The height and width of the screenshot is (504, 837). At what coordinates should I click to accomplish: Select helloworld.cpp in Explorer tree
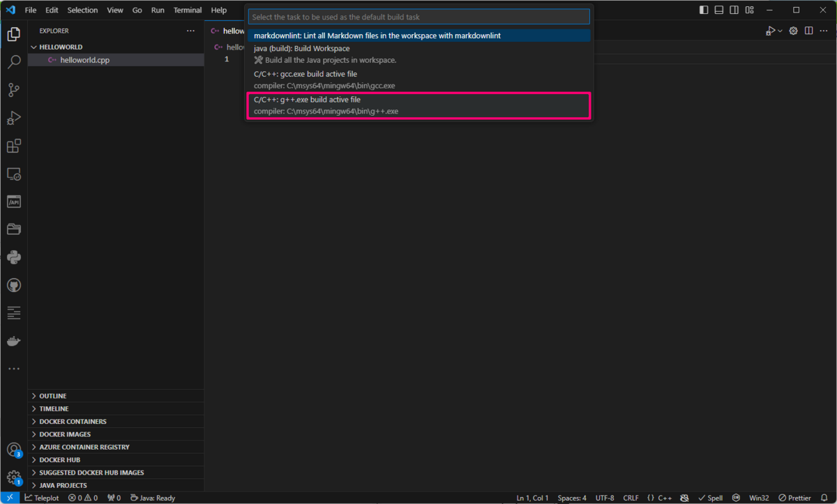(x=116, y=60)
